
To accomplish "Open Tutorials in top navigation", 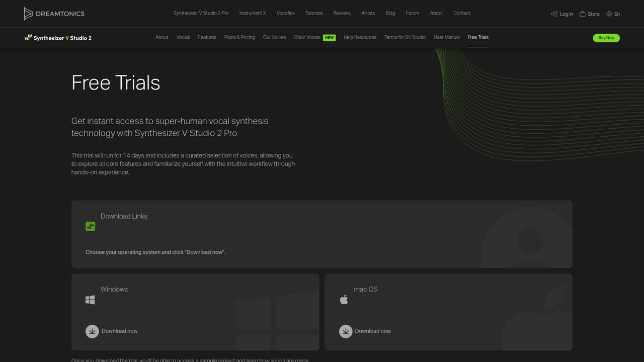I will (314, 13).
